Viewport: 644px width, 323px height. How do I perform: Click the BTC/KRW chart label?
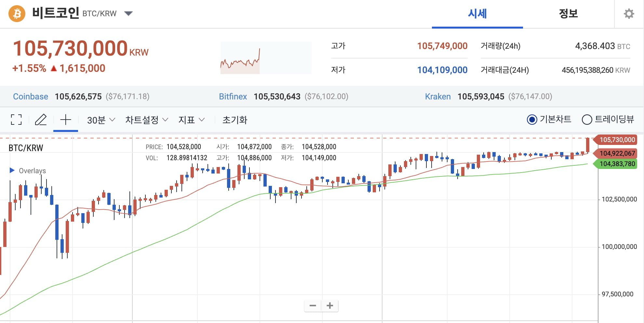pos(26,148)
